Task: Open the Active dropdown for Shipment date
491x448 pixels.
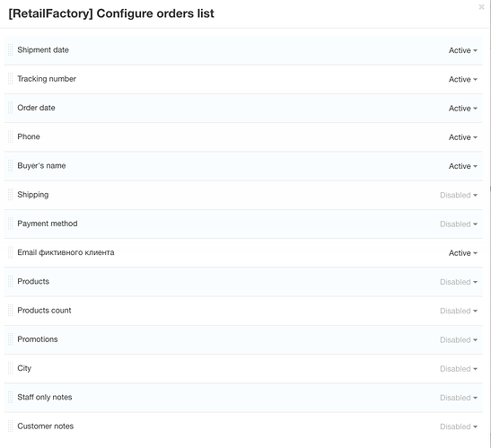Action: click(x=463, y=50)
